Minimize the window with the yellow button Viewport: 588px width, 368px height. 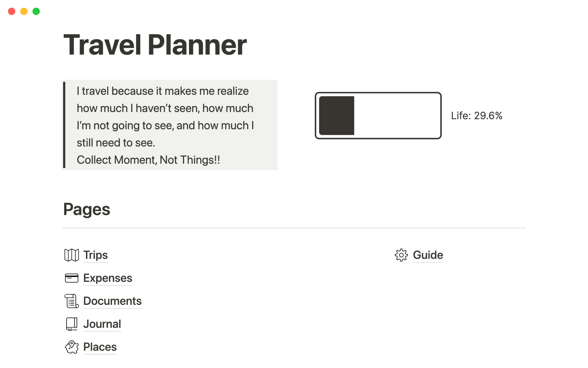click(x=24, y=11)
